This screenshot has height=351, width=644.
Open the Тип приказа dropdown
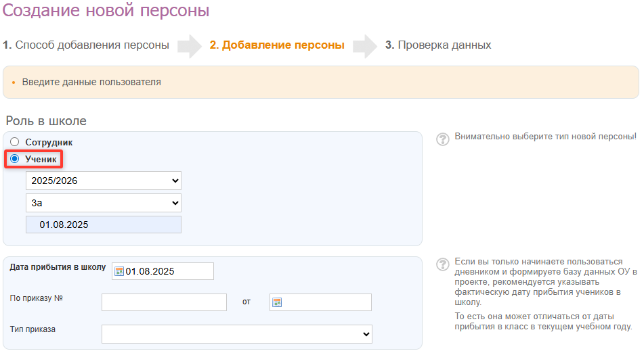(236, 334)
